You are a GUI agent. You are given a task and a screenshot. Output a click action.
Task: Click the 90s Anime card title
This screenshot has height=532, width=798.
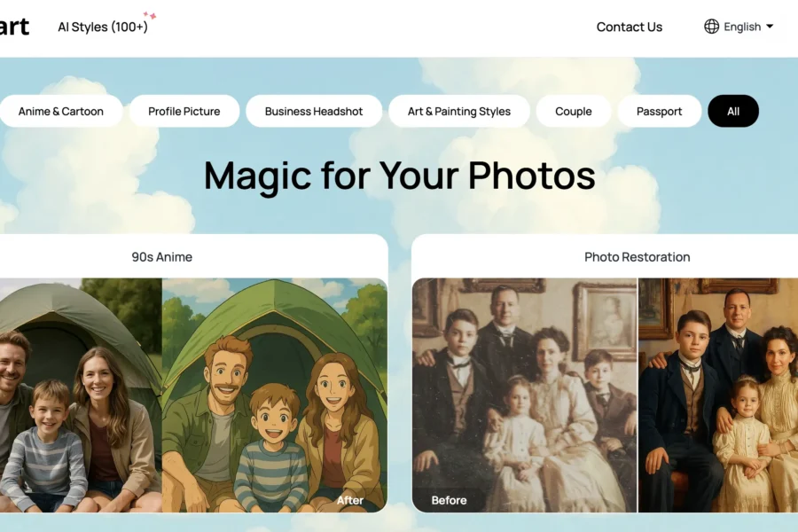(x=162, y=257)
